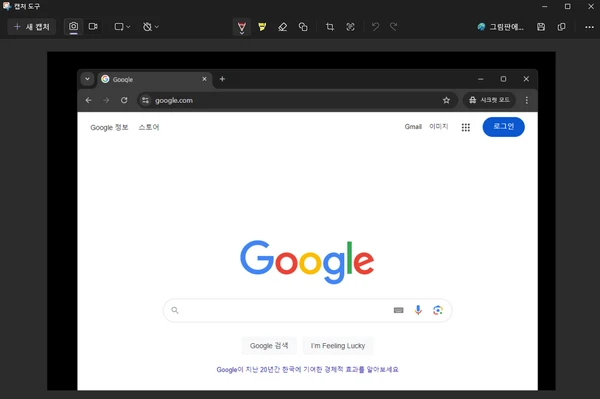Click the Google 검색 button
This screenshot has width=600, height=399.
pyautogui.click(x=269, y=346)
